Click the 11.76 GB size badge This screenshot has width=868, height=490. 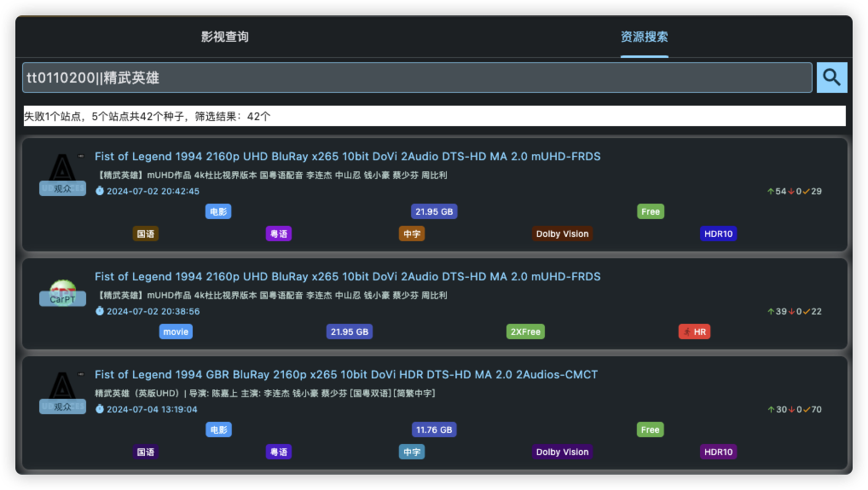click(x=434, y=429)
